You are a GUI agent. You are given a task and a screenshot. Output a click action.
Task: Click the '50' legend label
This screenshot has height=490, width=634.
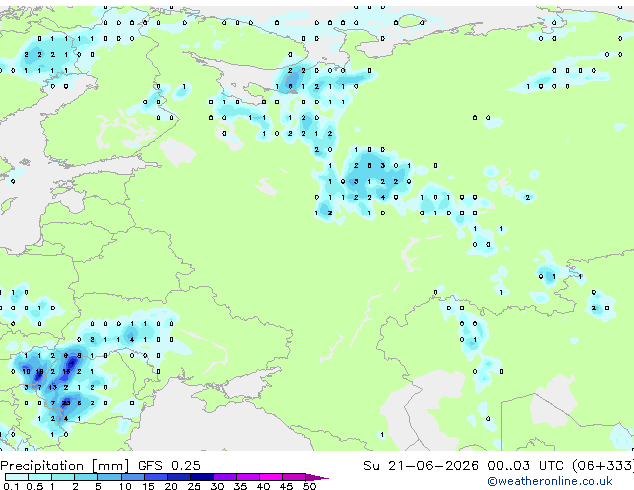(309, 486)
